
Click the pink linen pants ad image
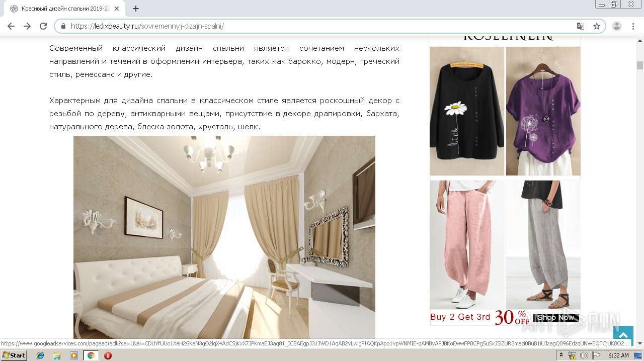(467, 245)
